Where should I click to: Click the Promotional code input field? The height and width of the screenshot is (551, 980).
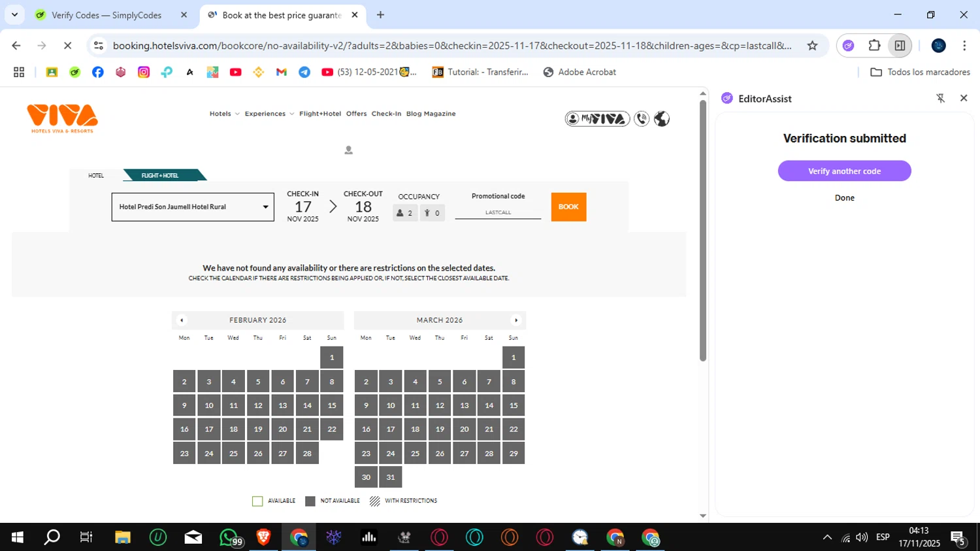pyautogui.click(x=498, y=212)
